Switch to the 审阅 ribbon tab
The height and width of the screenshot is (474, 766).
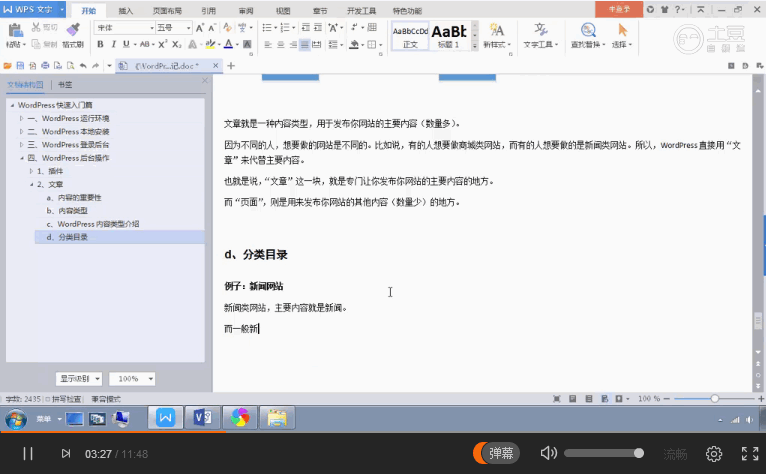tap(246, 11)
